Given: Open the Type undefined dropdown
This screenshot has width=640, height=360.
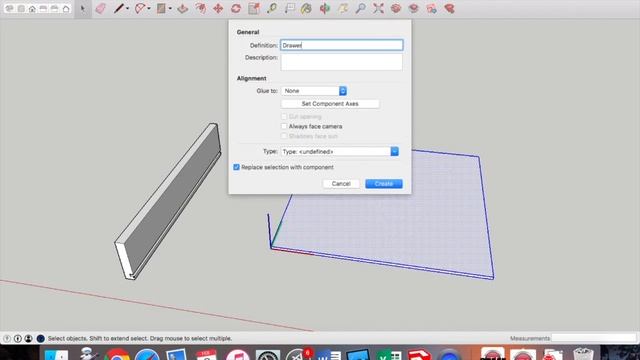Looking at the screenshot, I should (x=340, y=151).
